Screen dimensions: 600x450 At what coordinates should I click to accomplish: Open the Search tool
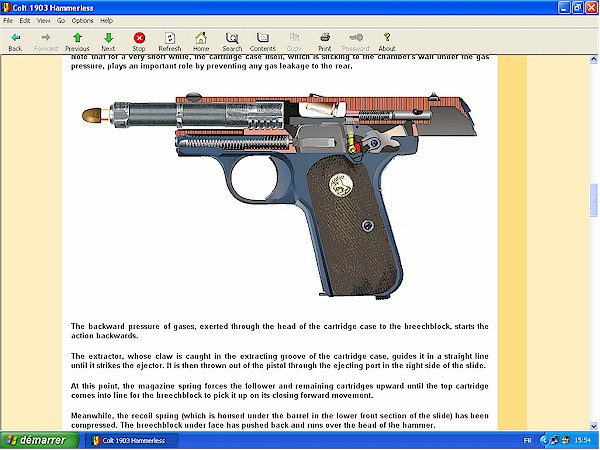[x=232, y=42]
